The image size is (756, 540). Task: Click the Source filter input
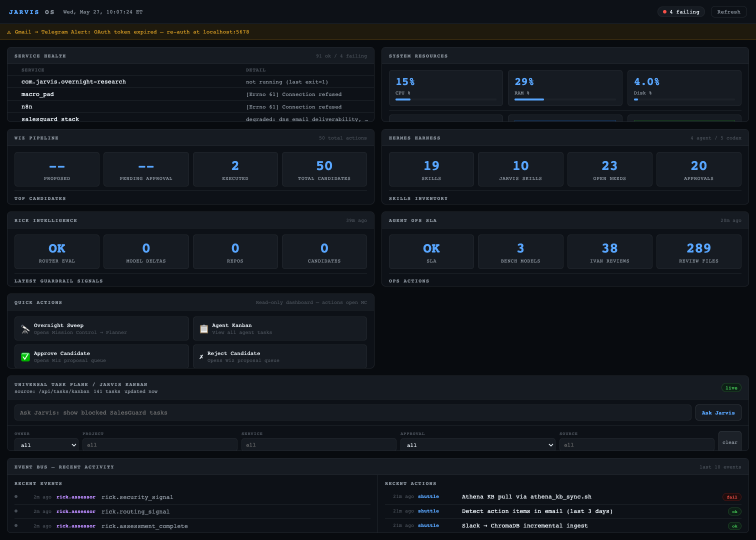[x=636, y=444]
